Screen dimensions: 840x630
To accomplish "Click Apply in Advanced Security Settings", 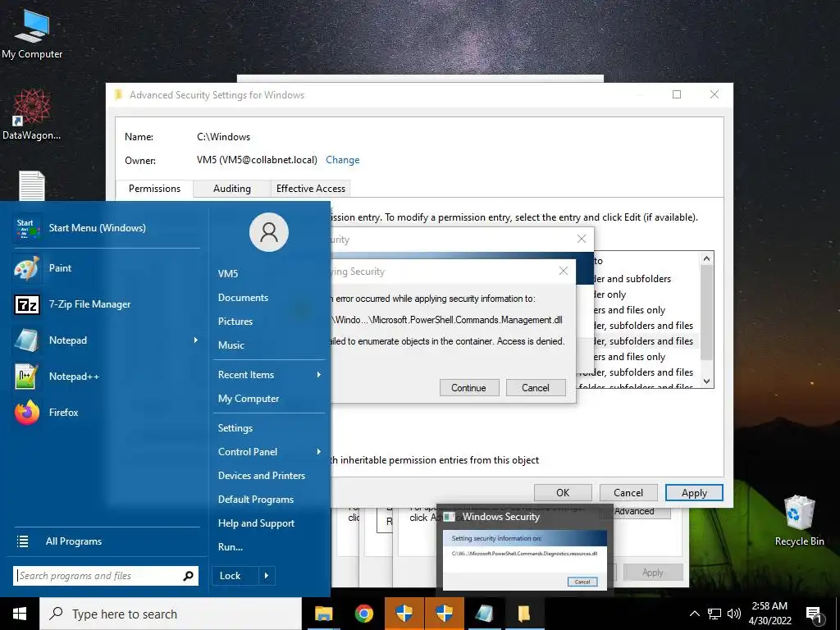I will coord(694,493).
